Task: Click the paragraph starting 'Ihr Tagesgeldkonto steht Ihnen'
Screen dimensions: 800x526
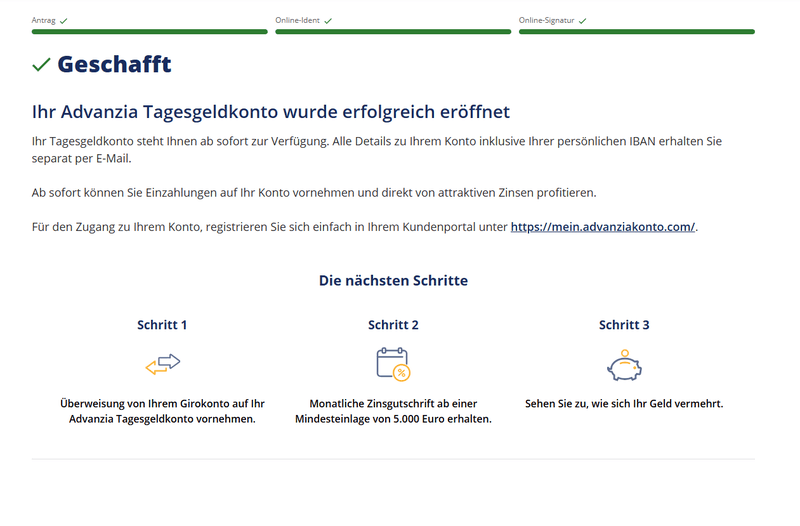Action: [x=377, y=150]
